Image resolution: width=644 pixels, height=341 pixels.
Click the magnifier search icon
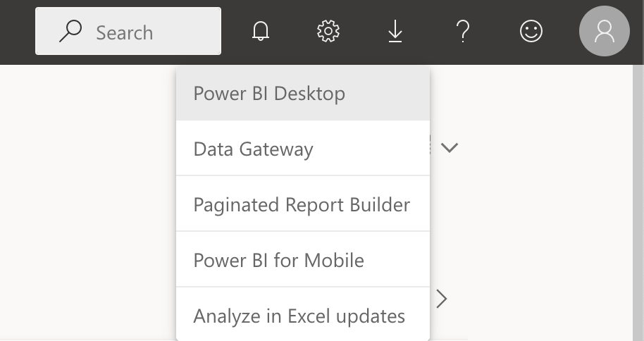[x=70, y=31]
